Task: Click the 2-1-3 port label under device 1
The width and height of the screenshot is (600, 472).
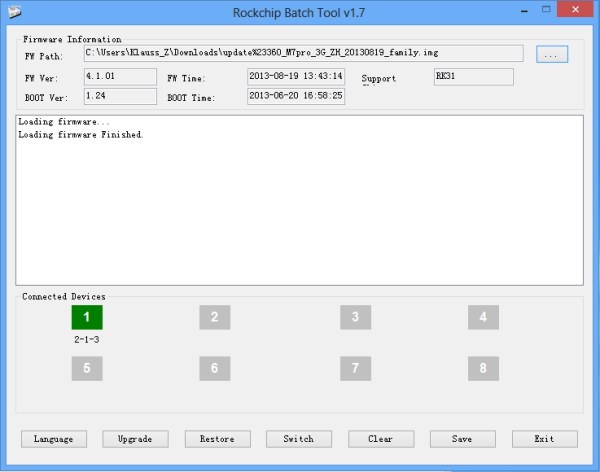Action: tap(87, 340)
